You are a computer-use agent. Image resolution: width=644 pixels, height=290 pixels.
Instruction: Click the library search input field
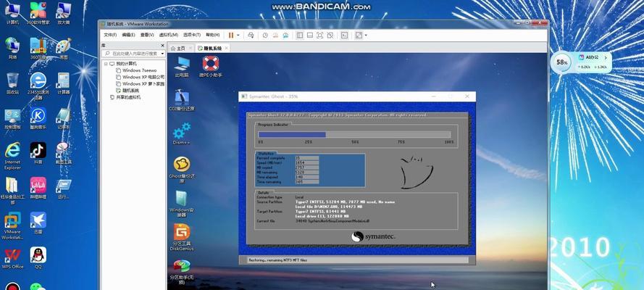coord(133,54)
